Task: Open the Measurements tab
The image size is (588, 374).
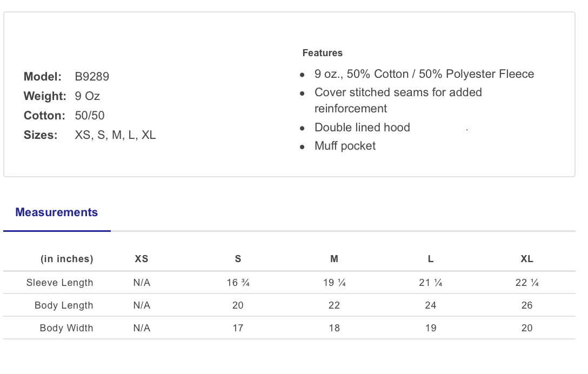Action: (57, 212)
